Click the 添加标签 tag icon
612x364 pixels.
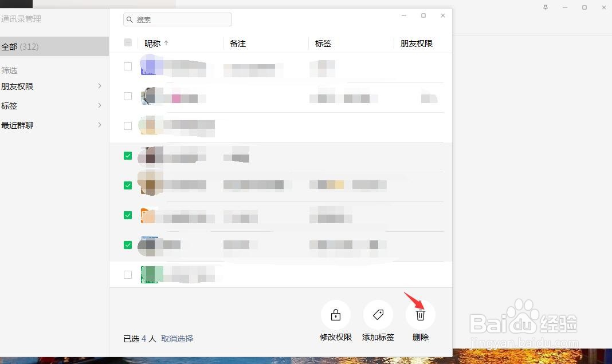click(378, 314)
